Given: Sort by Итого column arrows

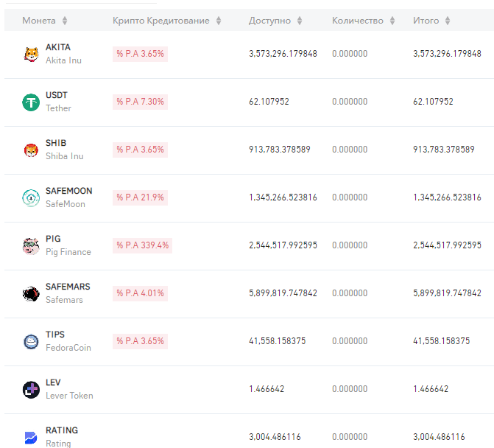Looking at the screenshot, I should 448,21.
